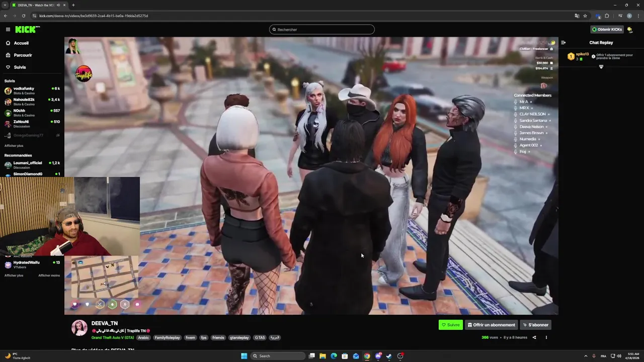
Task: Open the Chrome extensions menu
Action: 607,16
